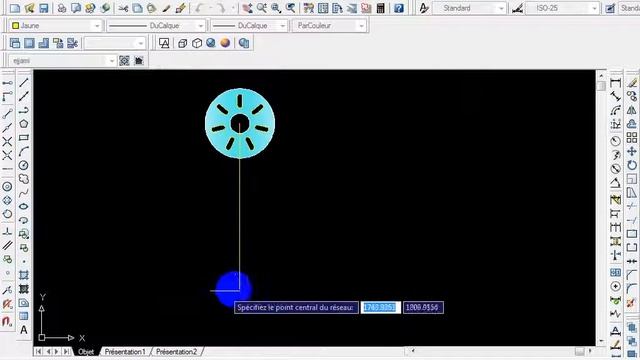This screenshot has width=640, height=360.
Task: Toggle the Intersection object snap
Action: pos(7,142)
